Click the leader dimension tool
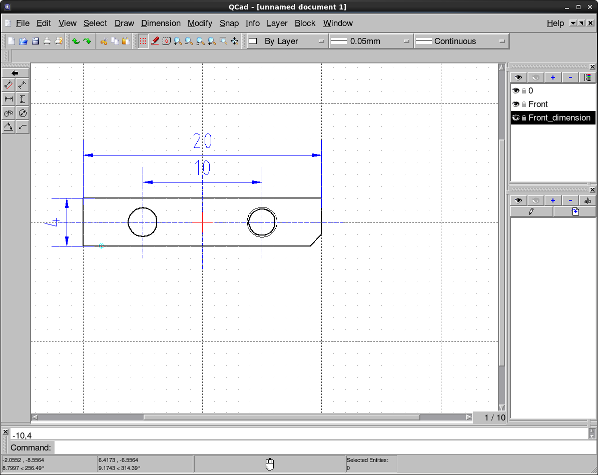The height and width of the screenshot is (475, 598). pyautogui.click(x=23, y=127)
